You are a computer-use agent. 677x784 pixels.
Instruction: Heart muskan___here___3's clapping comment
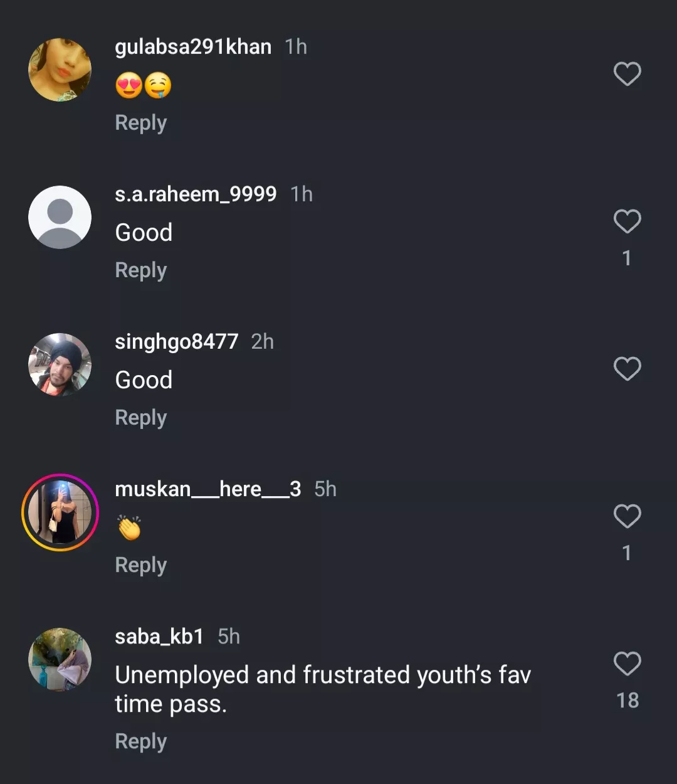click(x=627, y=516)
